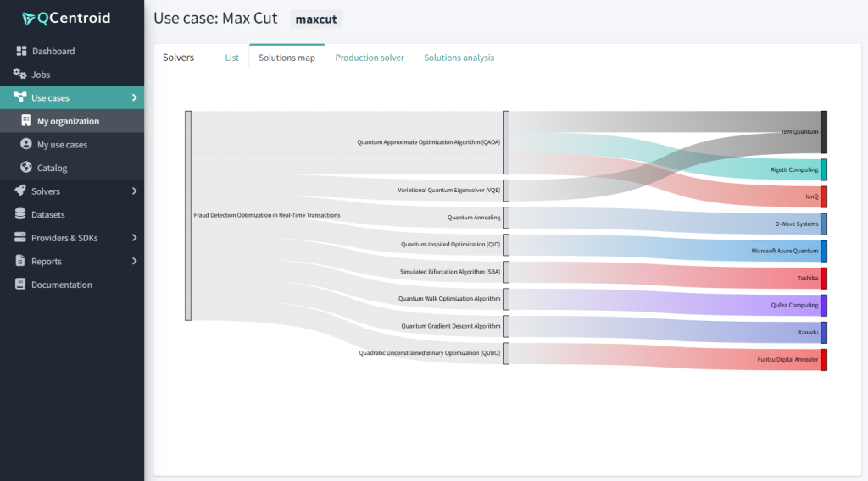Open Dashboard via its grid icon
Viewport: 868px width, 481px height.
tap(22, 51)
